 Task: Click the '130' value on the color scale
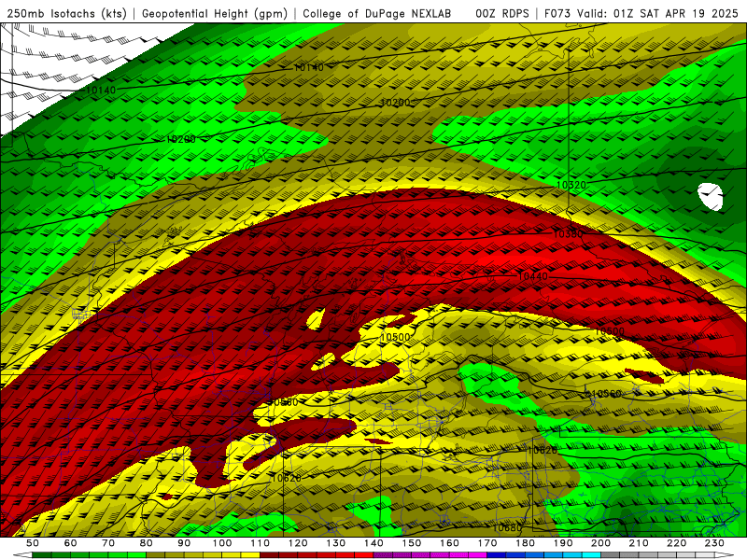(x=335, y=543)
